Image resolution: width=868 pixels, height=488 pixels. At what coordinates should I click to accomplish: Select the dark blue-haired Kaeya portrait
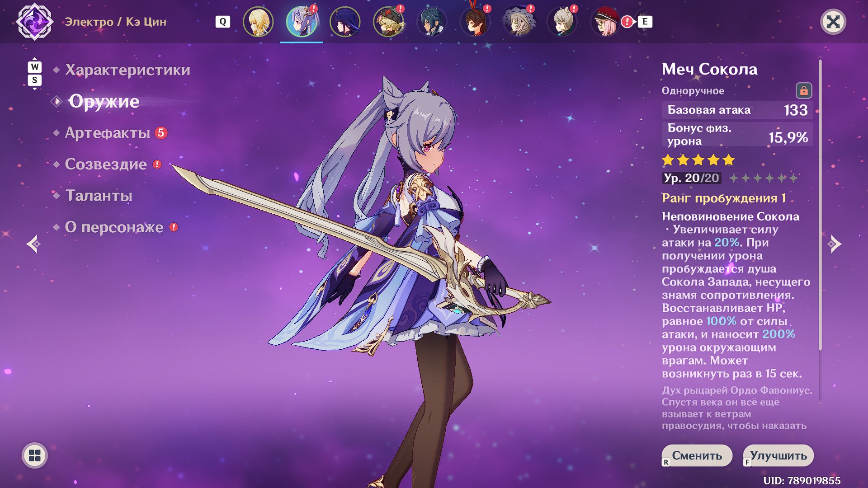[x=432, y=22]
